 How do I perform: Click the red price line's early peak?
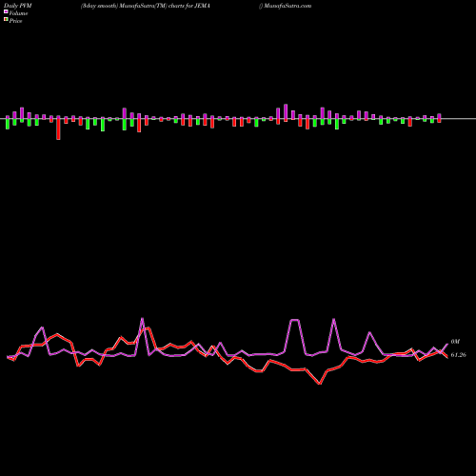point(57,334)
